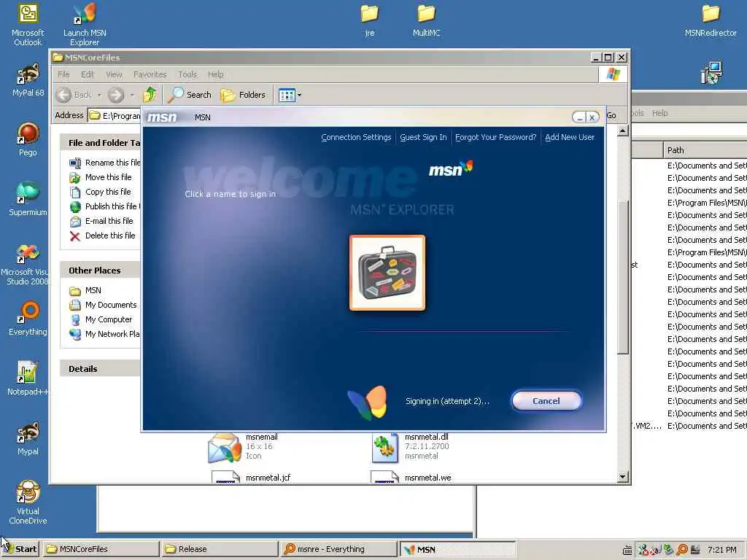Image resolution: width=747 pixels, height=560 pixels.
Task: Click the scroll down arrow in MSNCoreFiles
Action: coord(623,477)
